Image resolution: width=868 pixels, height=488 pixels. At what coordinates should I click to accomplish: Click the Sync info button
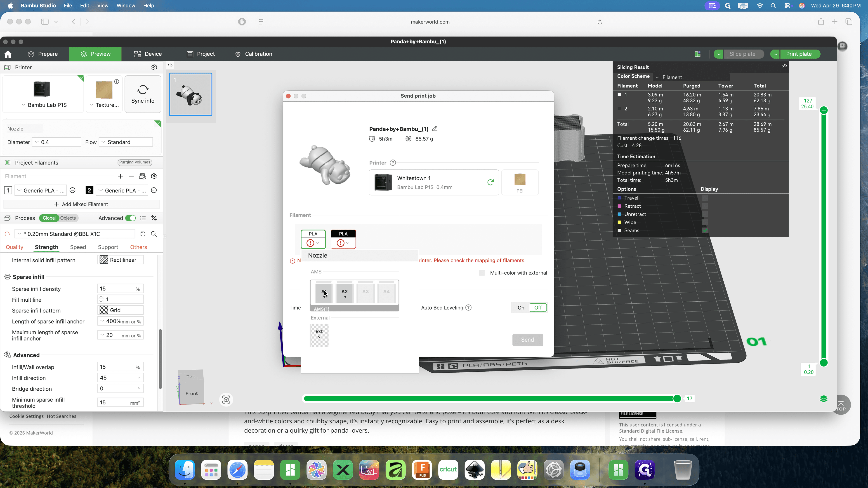143,94
